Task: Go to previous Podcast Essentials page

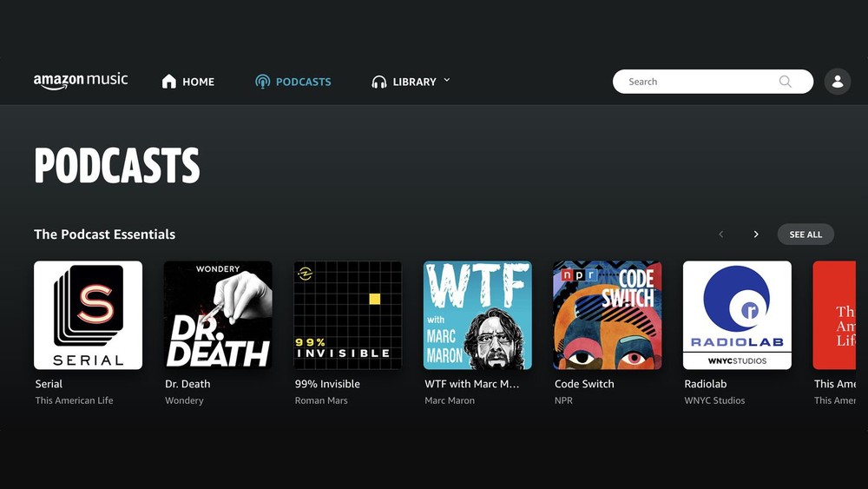Action: click(720, 235)
